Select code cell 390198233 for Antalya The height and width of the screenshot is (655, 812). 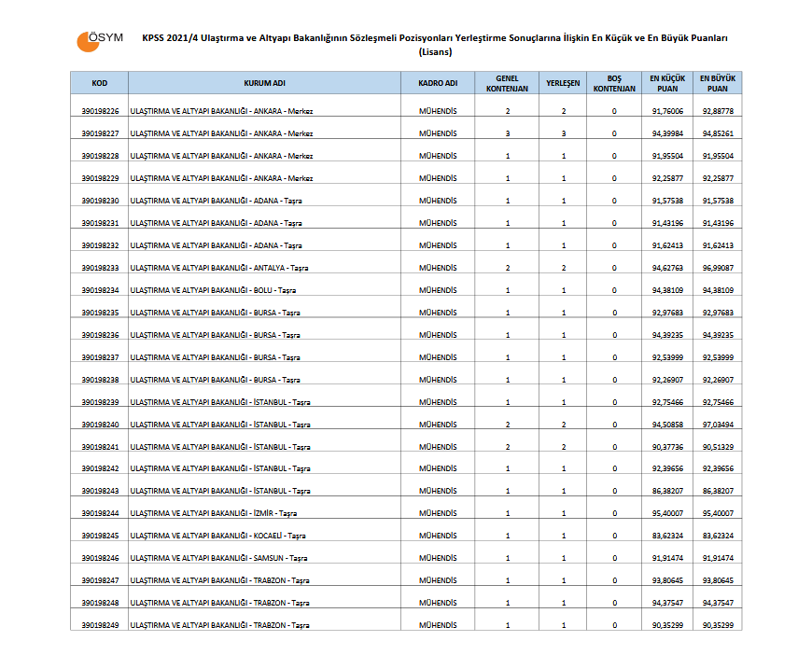point(100,268)
